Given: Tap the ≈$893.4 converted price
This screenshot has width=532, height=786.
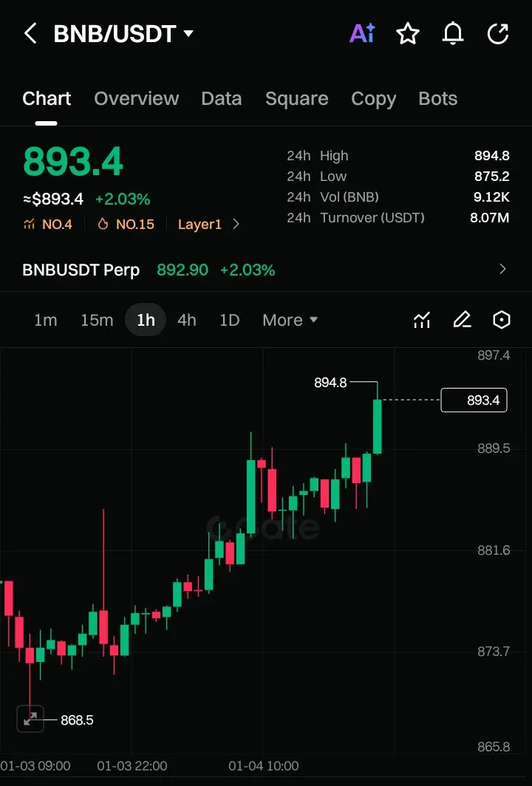Looking at the screenshot, I should pyautogui.click(x=53, y=199).
